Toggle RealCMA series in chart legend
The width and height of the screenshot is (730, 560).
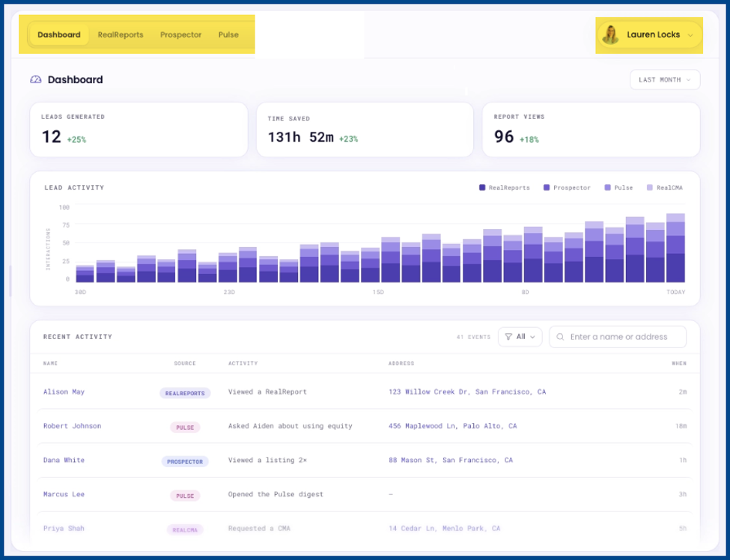665,188
